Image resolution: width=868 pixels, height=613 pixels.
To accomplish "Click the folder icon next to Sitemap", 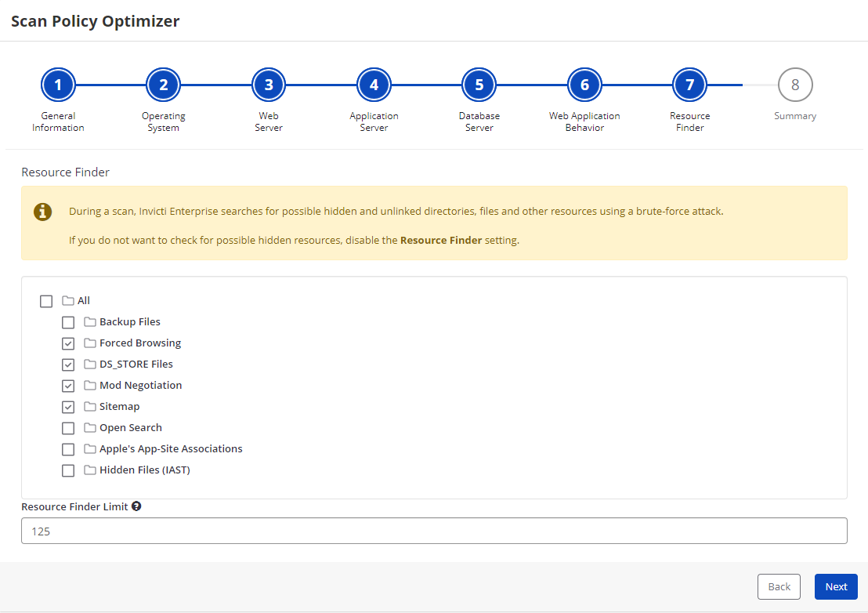I will point(88,406).
